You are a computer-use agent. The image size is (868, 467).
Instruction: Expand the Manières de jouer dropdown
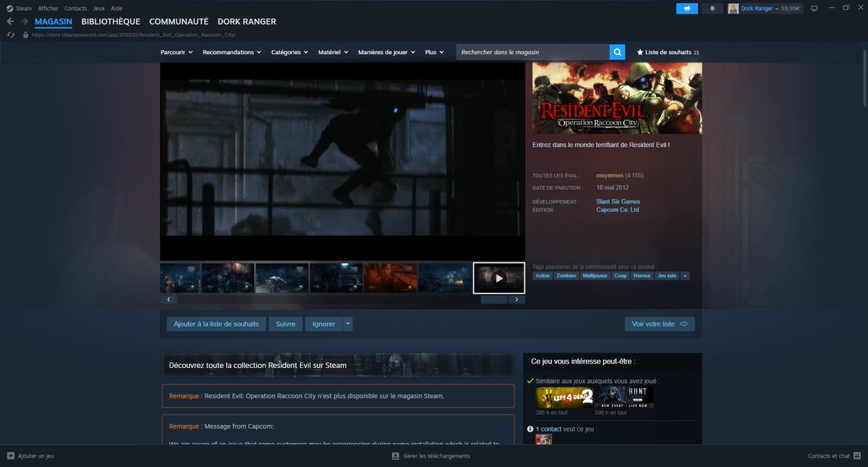pyautogui.click(x=387, y=52)
